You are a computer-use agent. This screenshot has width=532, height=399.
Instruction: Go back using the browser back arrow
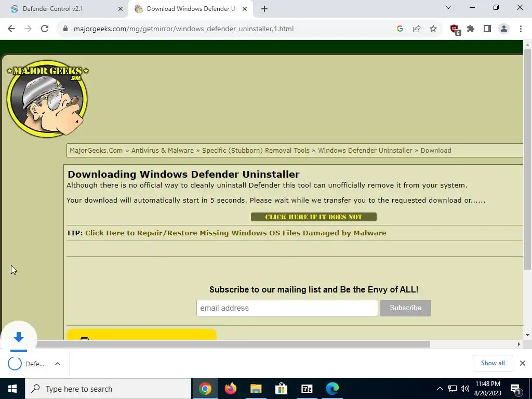pos(11,29)
